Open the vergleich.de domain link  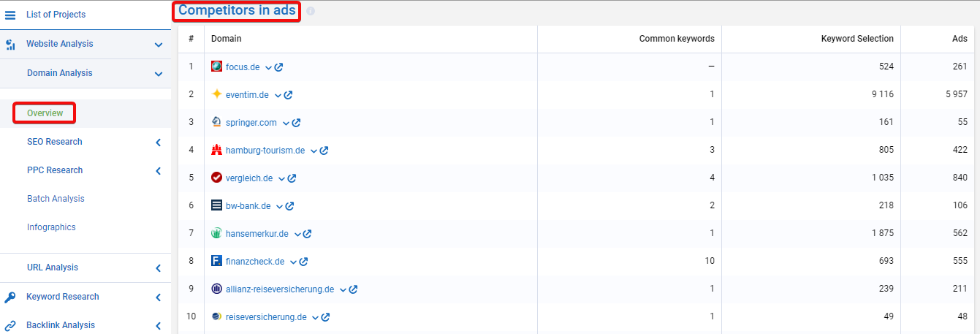(x=249, y=178)
